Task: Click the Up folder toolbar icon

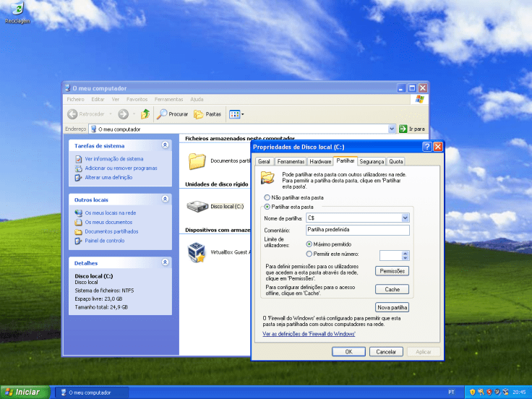Action: 145,114
